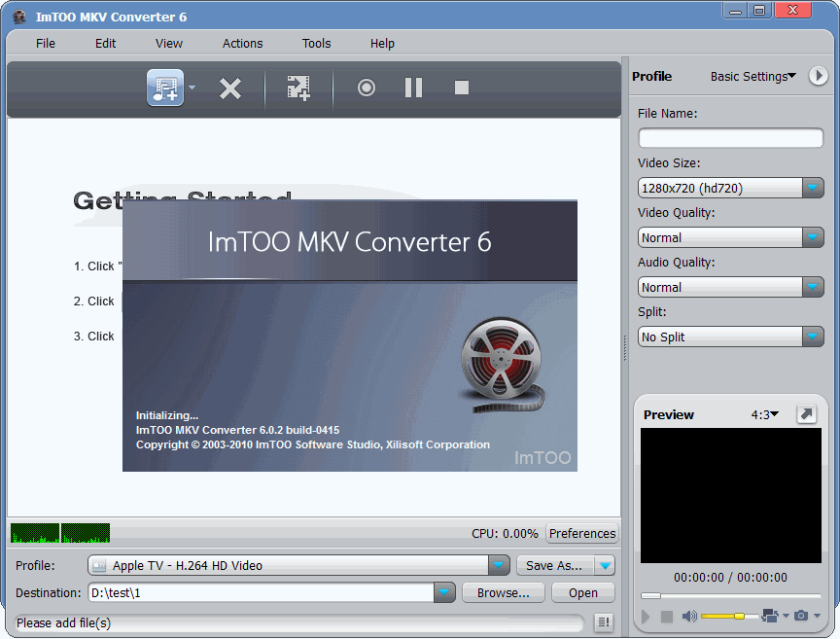Image resolution: width=840 pixels, height=639 pixels.
Task: Click the Add Profile filmstrip icon
Action: (x=298, y=89)
